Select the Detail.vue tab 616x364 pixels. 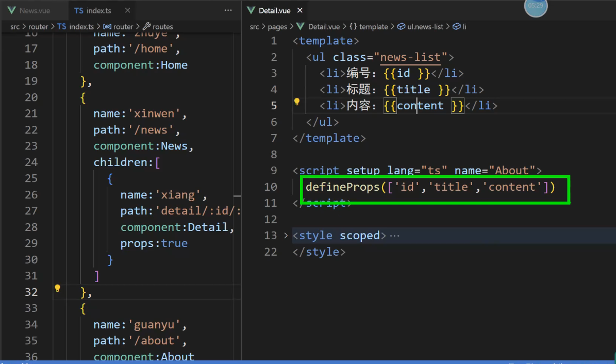pos(275,11)
